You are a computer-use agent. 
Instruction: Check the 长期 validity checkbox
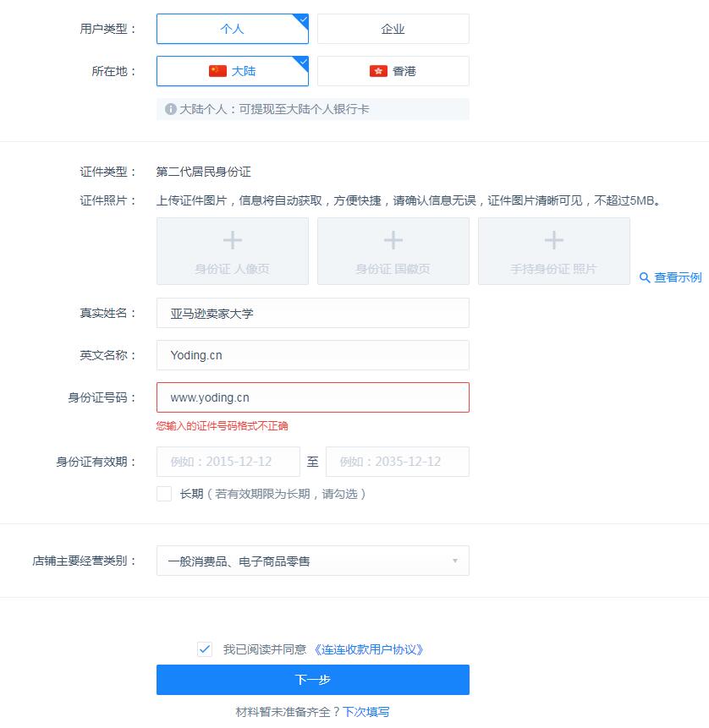(164, 494)
